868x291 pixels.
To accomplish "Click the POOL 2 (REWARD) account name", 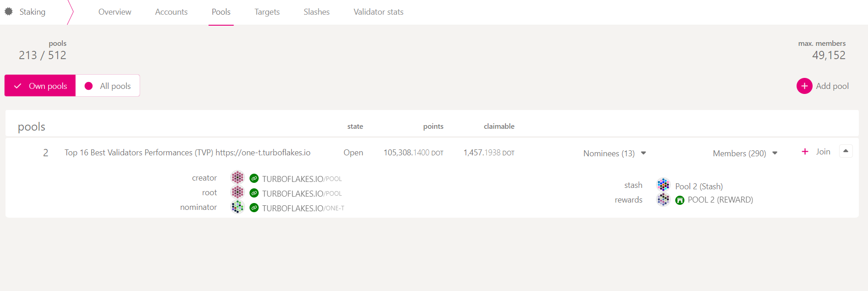I will [x=720, y=200].
